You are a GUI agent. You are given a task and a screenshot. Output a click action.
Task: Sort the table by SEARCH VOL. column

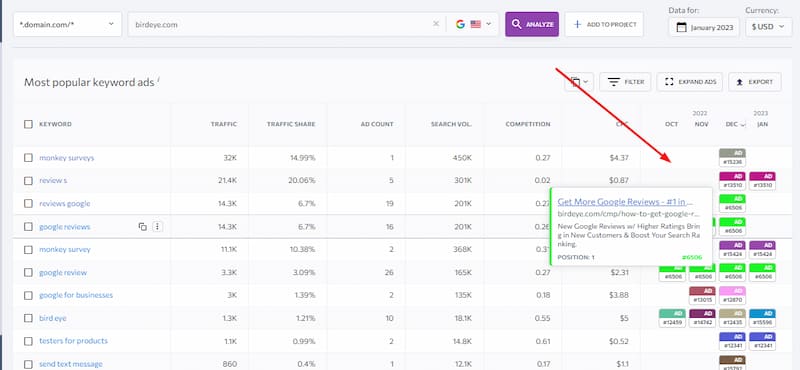452,124
